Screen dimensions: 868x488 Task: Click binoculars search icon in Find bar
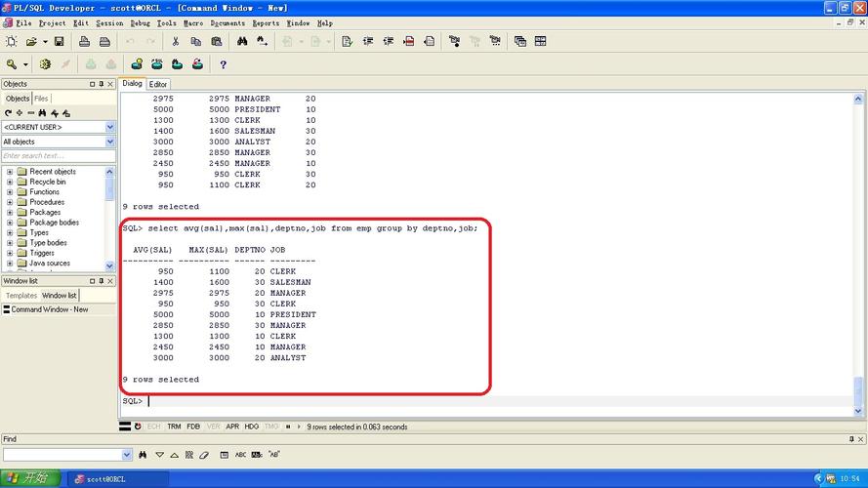click(x=143, y=455)
